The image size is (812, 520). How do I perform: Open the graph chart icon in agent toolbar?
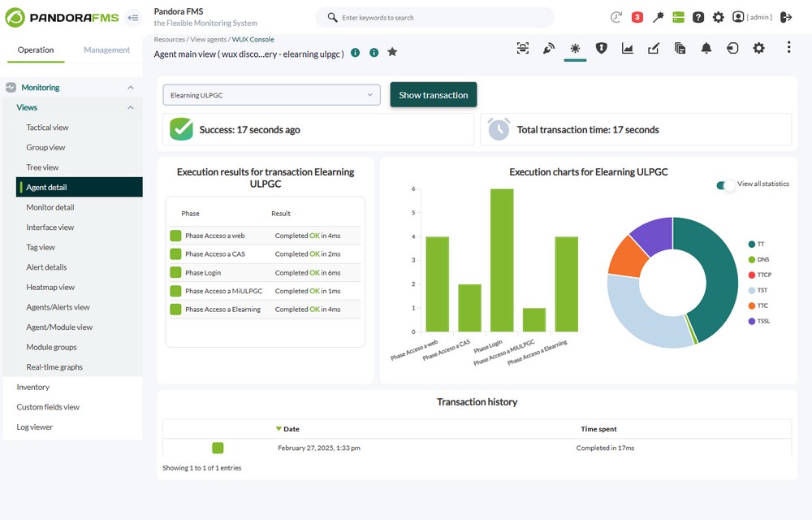628,49
